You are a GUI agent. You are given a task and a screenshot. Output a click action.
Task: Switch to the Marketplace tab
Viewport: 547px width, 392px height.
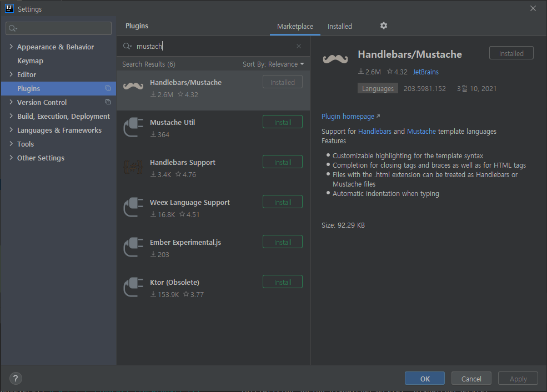coord(295,27)
